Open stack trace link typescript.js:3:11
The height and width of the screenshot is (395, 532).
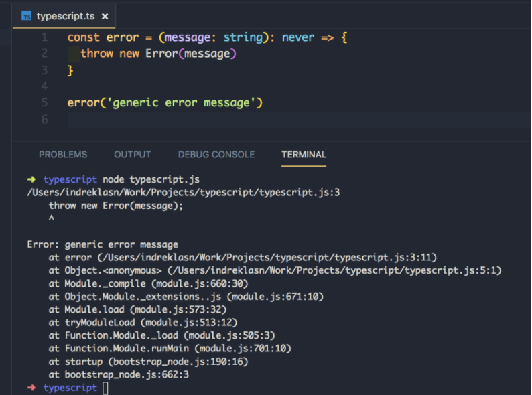267,258
